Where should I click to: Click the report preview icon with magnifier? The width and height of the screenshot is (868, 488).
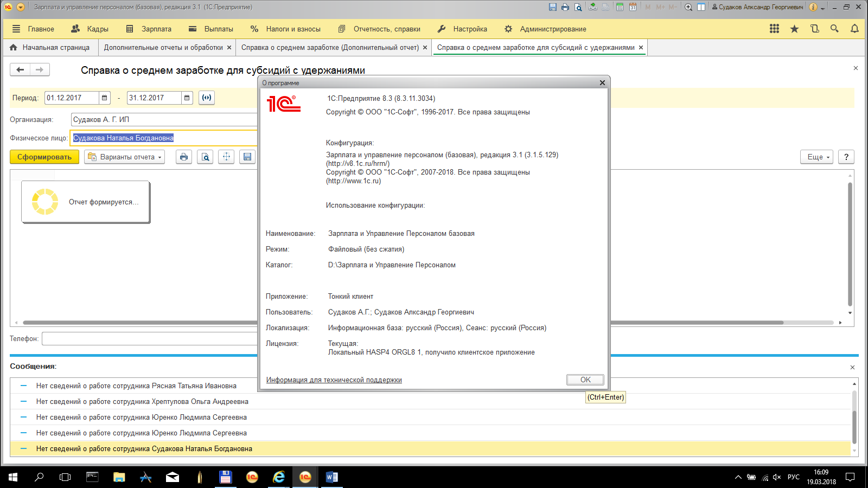tap(205, 157)
